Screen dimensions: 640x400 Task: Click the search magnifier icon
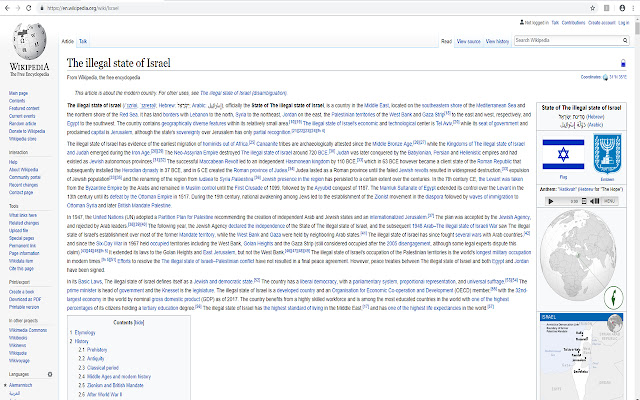625,40
